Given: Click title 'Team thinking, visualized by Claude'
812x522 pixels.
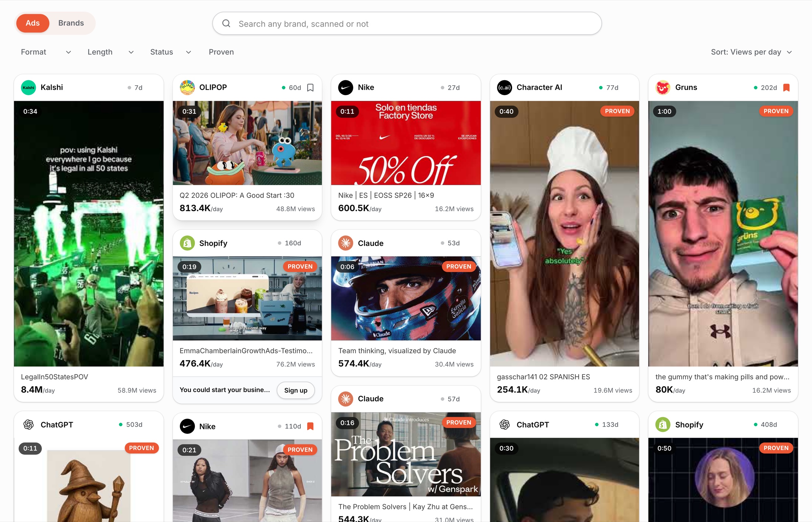Looking at the screenshot, I should click(397, 351).
